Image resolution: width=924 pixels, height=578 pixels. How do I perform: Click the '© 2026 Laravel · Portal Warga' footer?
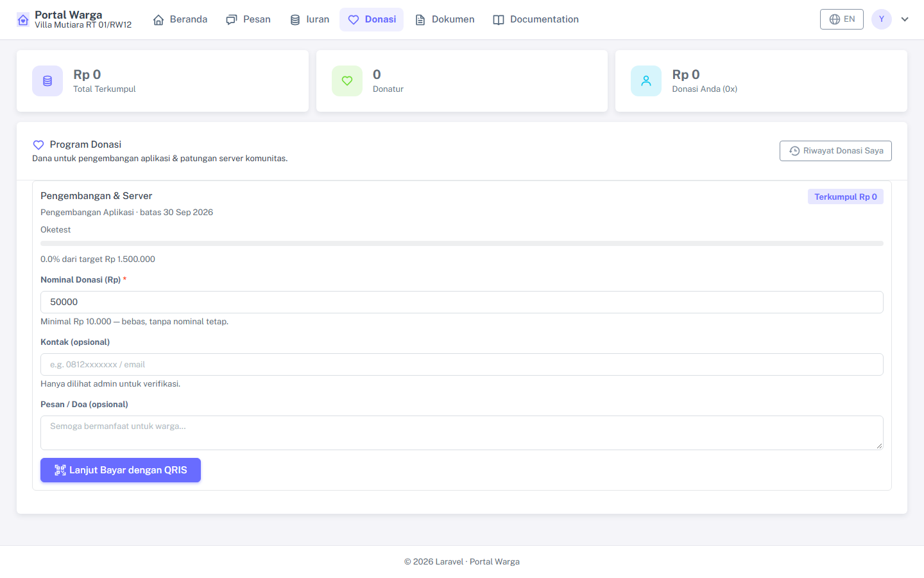(462, 562)
